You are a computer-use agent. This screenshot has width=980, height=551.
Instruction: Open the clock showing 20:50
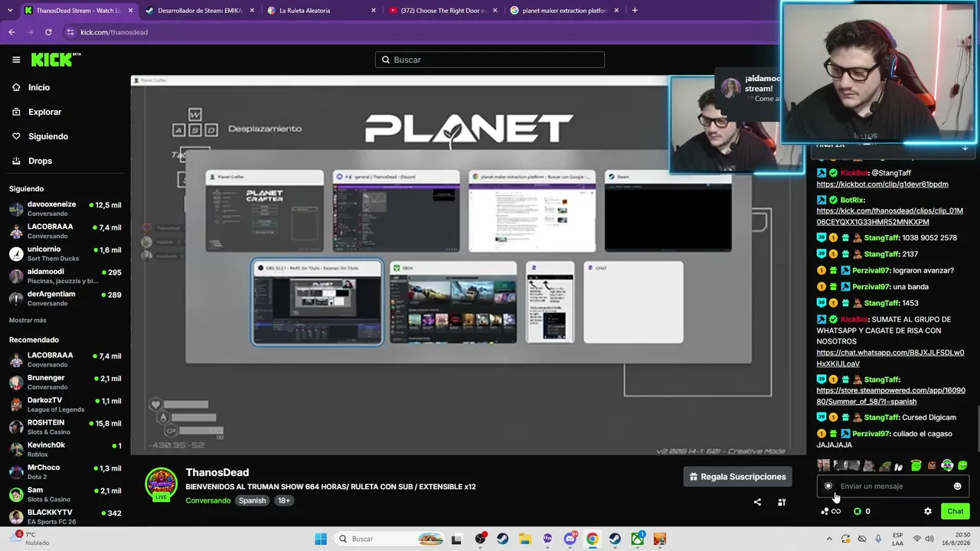point(957,539)
